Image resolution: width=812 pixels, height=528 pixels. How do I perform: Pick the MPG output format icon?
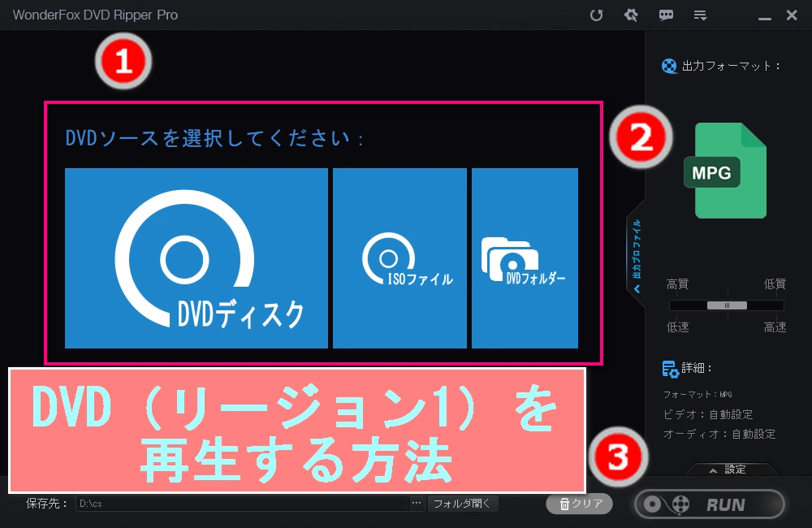[x=725, y=171]
